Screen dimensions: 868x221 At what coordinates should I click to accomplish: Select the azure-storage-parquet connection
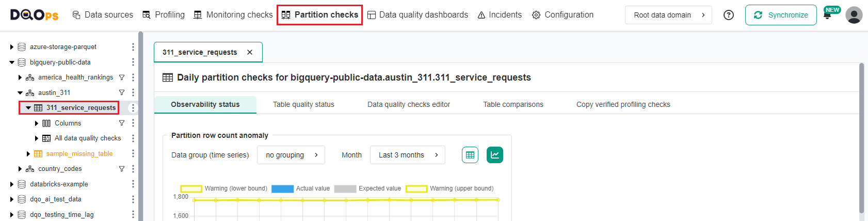(63, 47)
